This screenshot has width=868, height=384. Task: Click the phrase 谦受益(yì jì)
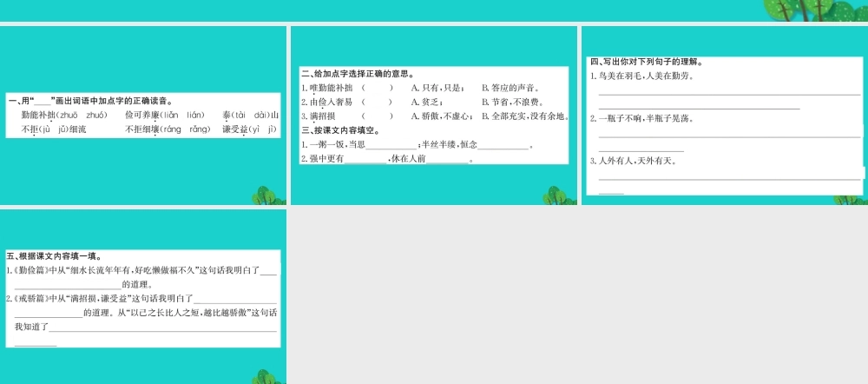[250, 129]
